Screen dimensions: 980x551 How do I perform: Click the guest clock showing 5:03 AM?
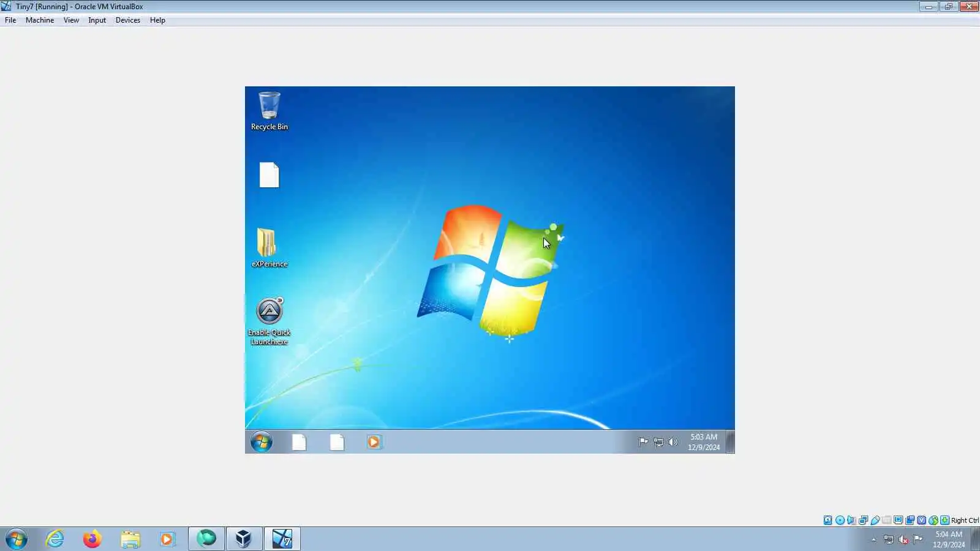click(x=704, y=442)
